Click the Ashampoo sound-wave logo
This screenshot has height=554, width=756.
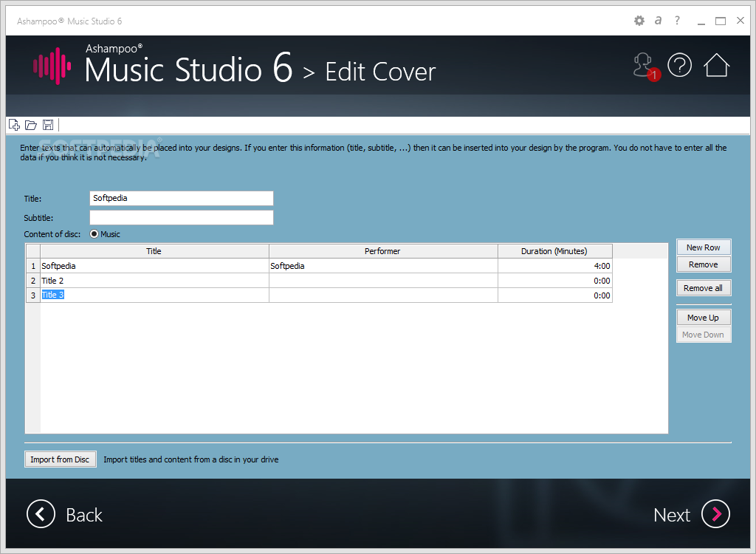pyautogui.click(x=52, y=66)
